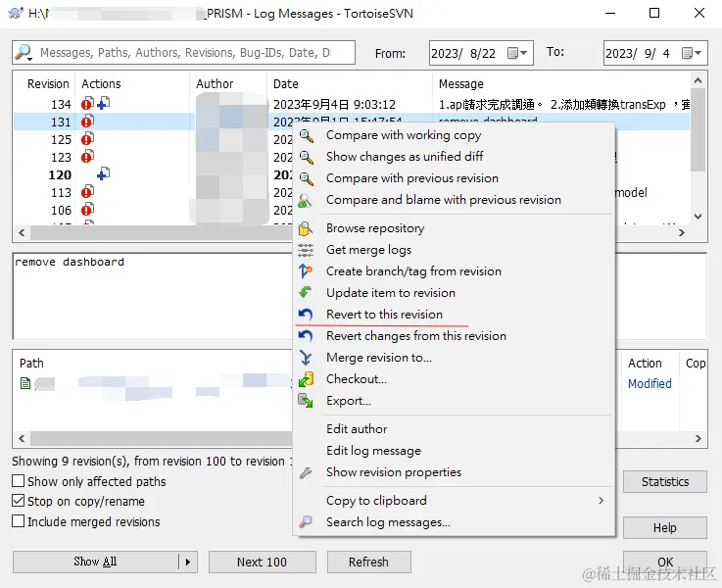Click the Modified action text in path list
This screenshot has width=722, height=588.
click(650, 383)
